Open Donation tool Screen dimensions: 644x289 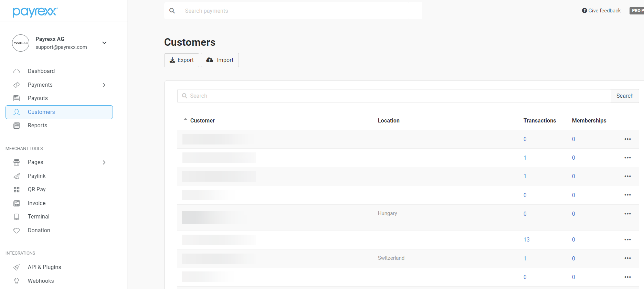(x=39, y=230)
